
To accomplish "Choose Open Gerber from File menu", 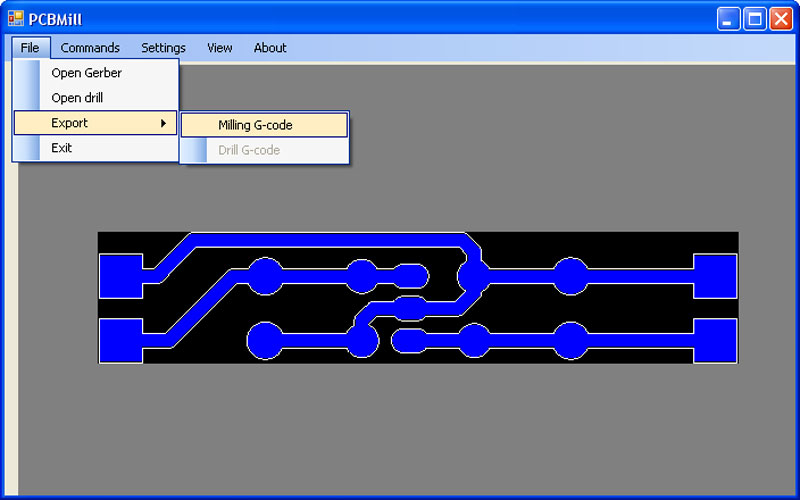I will point(95,73).
